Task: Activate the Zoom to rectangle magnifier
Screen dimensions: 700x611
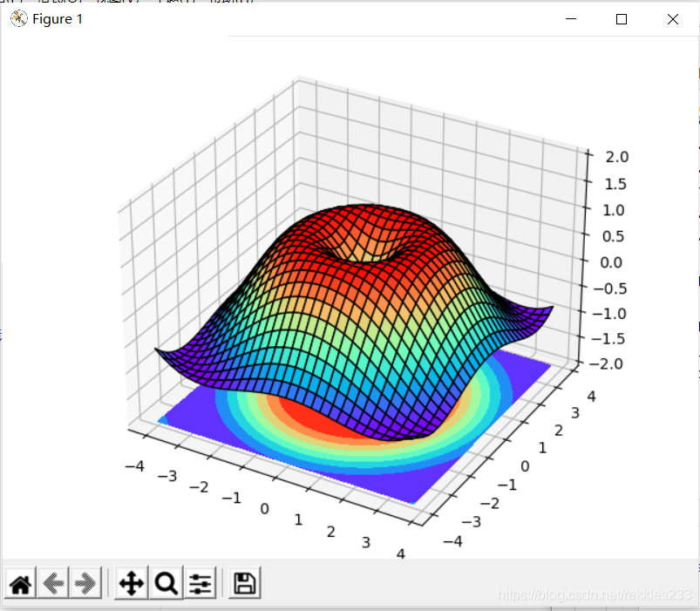Action: point(167,583)
